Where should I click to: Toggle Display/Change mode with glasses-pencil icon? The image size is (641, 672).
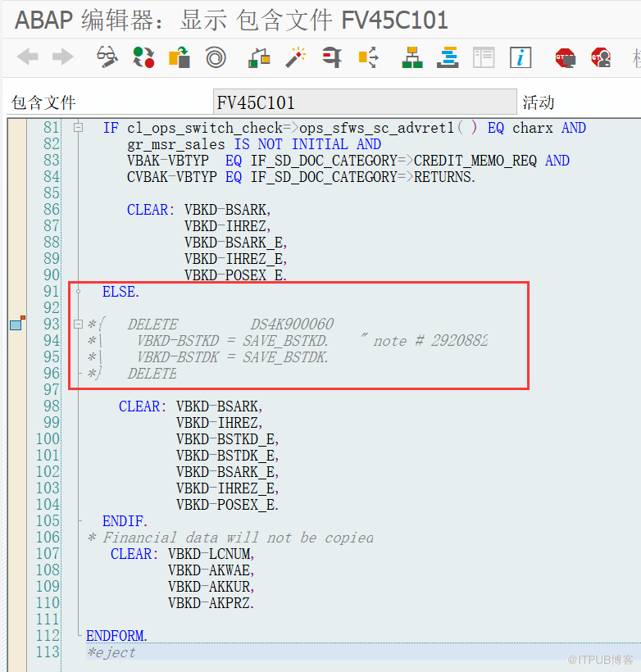pyautogui.click(x=107, y=57)
